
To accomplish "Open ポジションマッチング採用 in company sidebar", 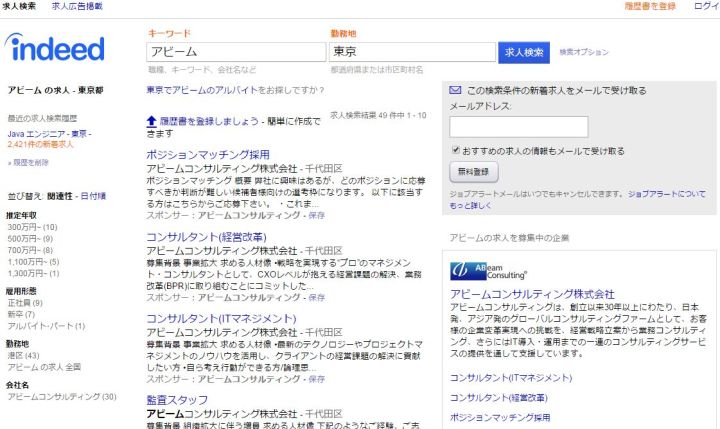I will (x=500, y=417).
